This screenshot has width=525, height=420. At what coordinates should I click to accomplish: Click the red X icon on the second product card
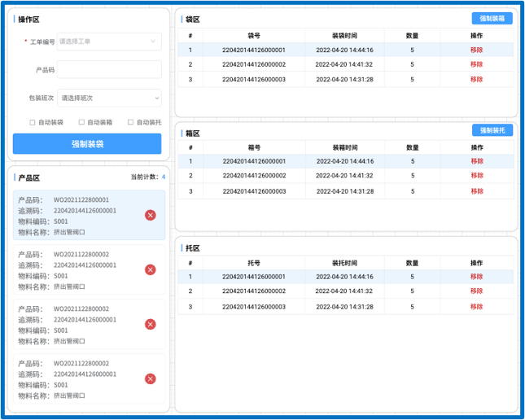150,269
